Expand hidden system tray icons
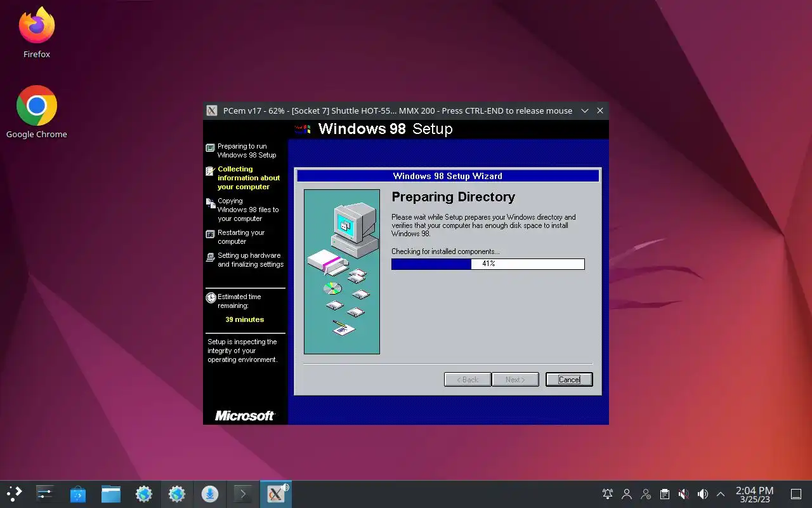 click(721, 494)
